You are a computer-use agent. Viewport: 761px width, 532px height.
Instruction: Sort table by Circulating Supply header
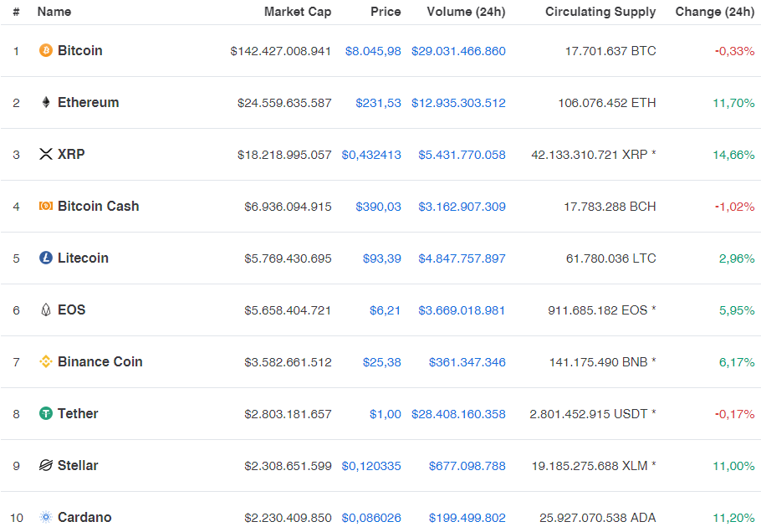(600, 12)
